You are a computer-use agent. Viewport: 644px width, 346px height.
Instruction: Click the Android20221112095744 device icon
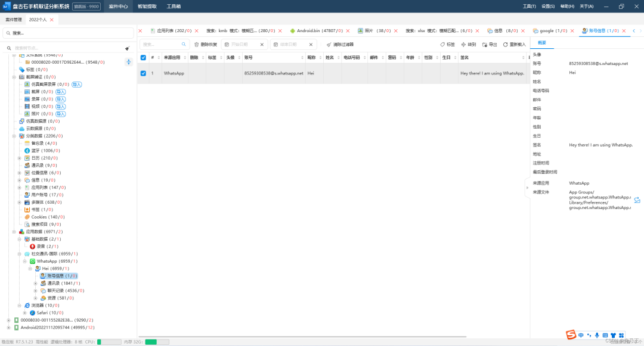(17, 328)
